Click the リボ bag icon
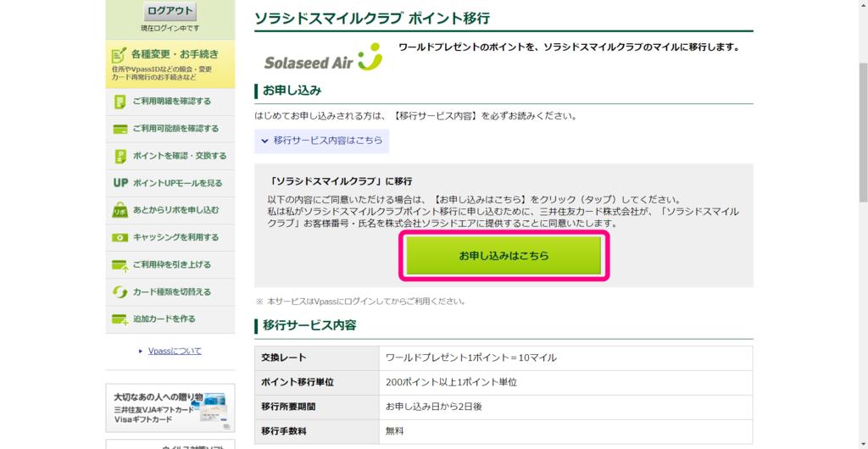 120,210
